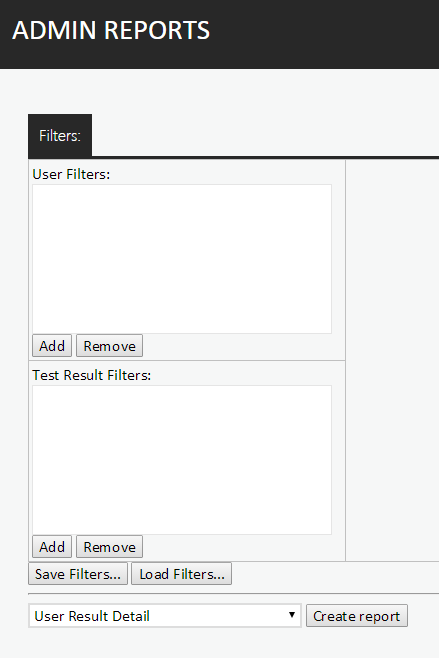
Task: Select the Filters tab
Action: [x=60, y=135]
